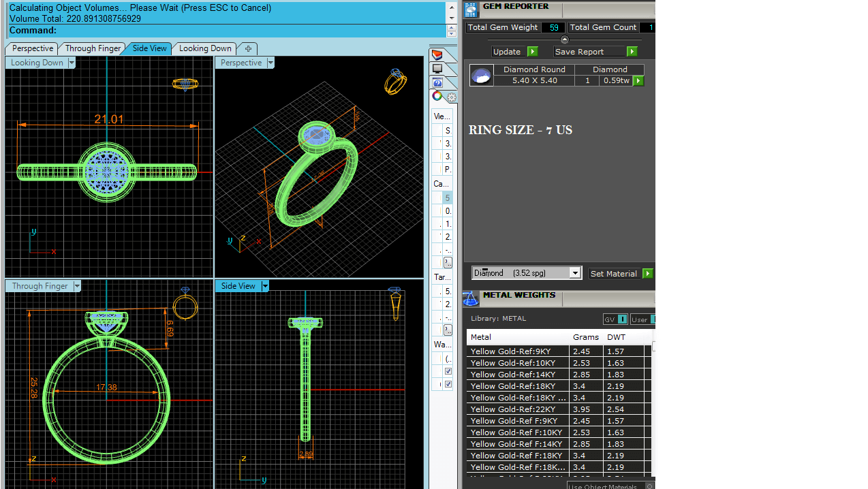Click the 5.40 X 5.40 size cell
This screenshot has height=489, width=868.
point(535,80)
